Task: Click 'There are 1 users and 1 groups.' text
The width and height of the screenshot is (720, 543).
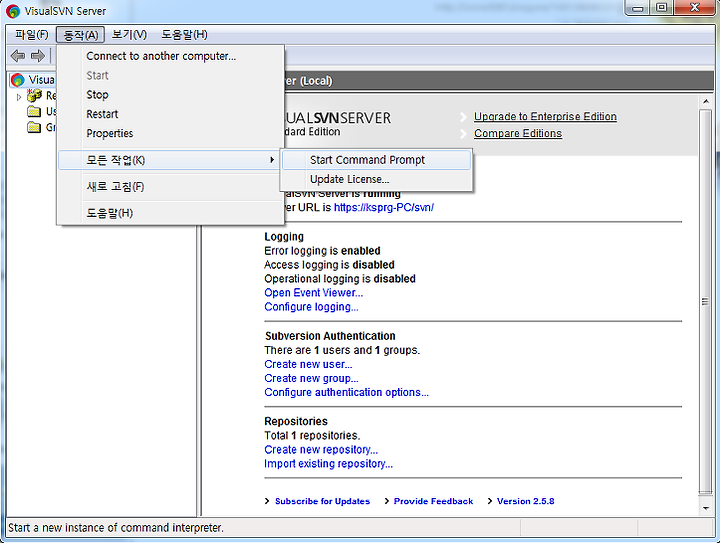Action: pos(342,350)
